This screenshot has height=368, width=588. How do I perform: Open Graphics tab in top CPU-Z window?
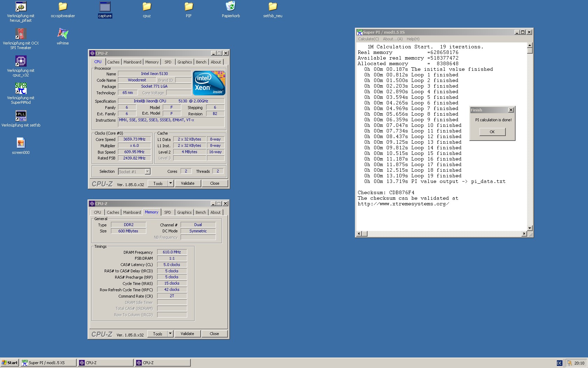[184, 62]
